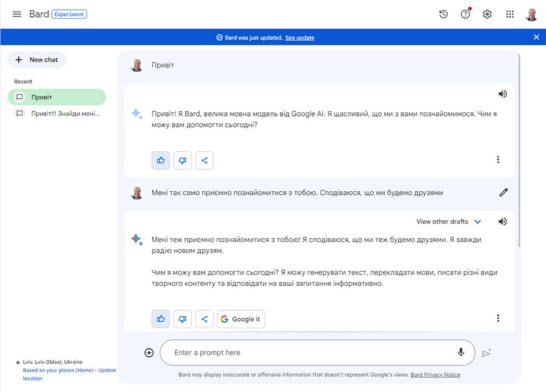Edit the second prompt with pencil icon
The image size is (546, 392).
[x=504, y=192]
